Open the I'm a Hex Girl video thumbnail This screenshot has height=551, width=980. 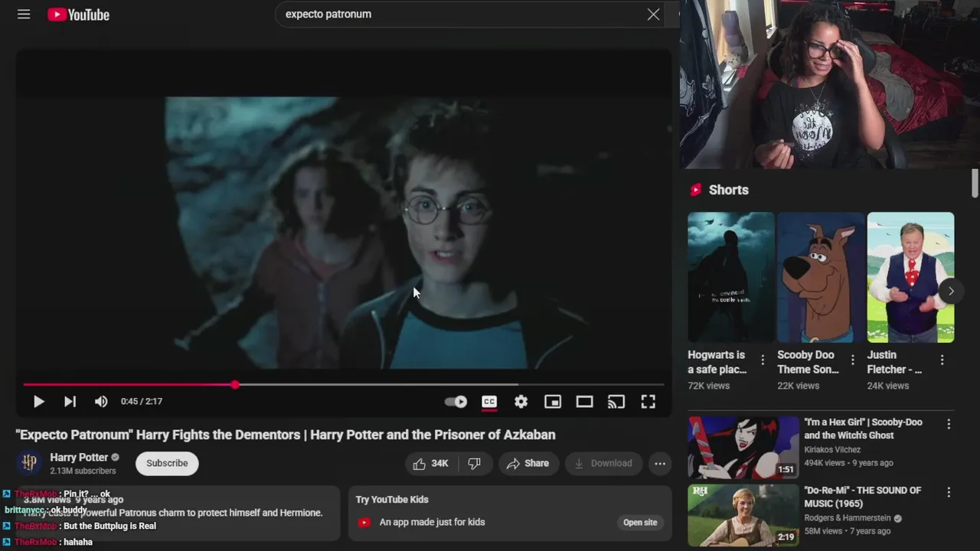coord(743,448)
